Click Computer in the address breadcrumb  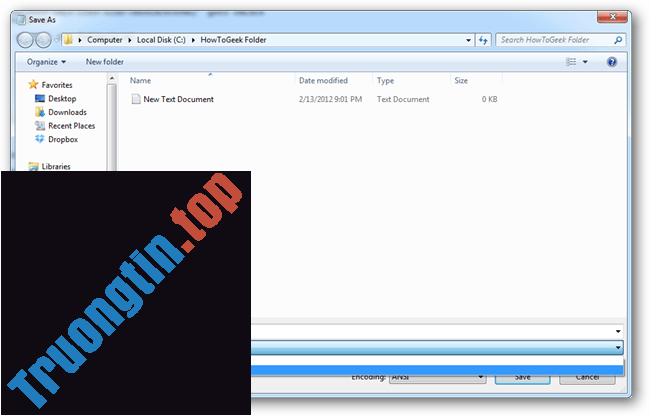click(104, 40)
